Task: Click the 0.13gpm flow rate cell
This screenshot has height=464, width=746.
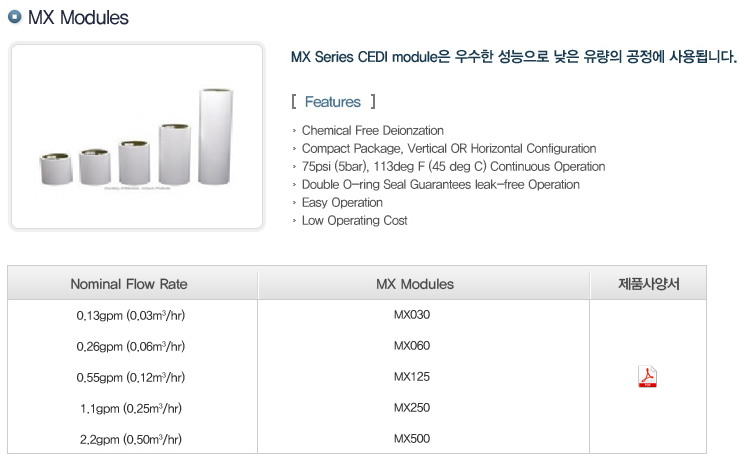Action: click(131, 316)
